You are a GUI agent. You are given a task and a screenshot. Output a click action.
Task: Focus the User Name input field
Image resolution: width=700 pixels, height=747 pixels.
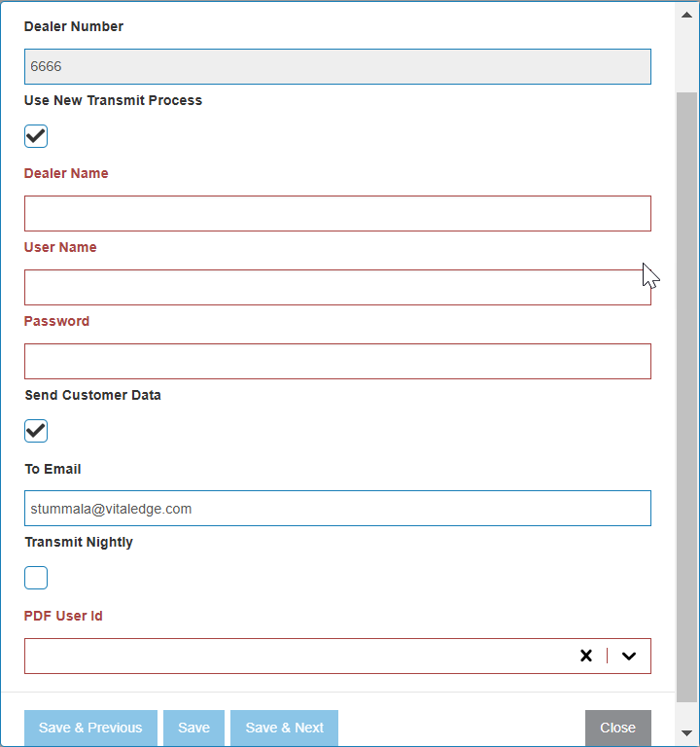(337, 287)
